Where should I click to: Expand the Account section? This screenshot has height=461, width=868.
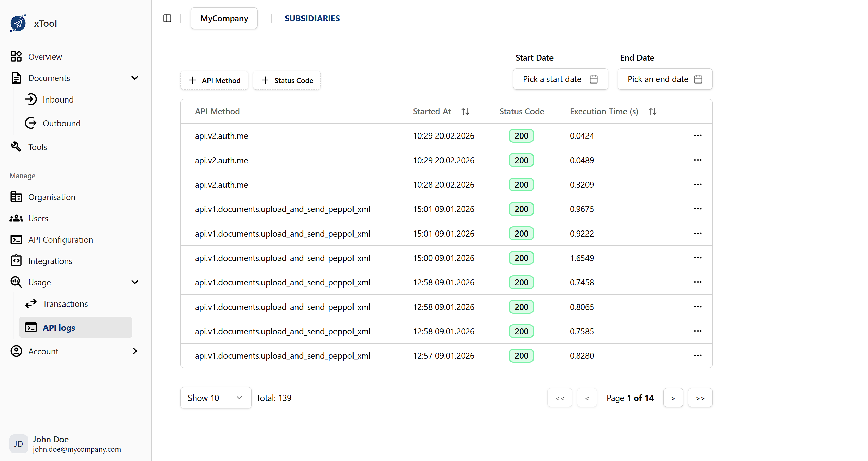point(135,351)
